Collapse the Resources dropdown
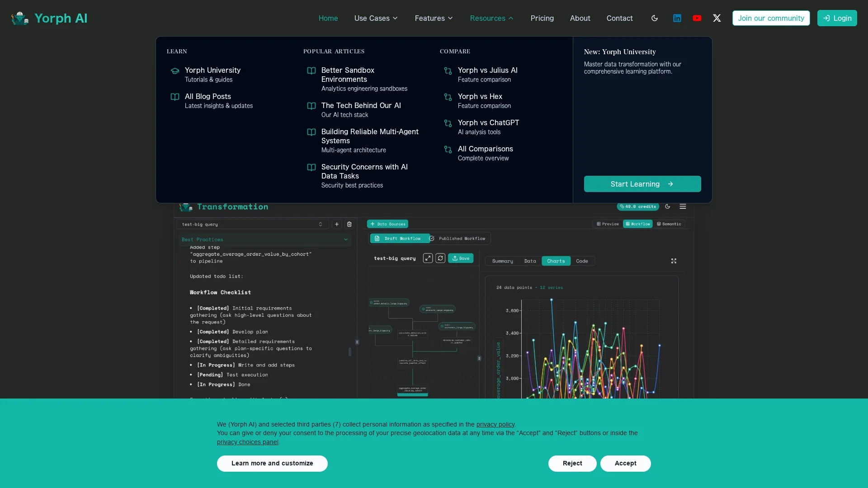868x488 pixels. [492, 18]
